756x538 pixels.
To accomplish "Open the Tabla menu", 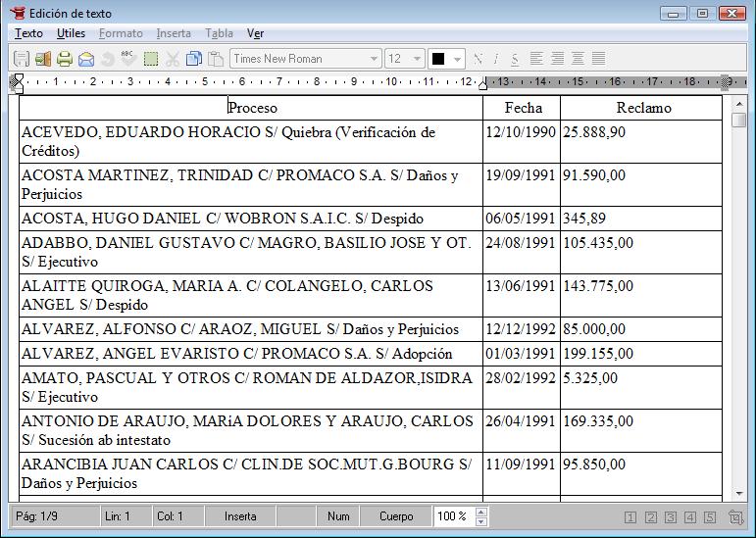I will 219,33.
